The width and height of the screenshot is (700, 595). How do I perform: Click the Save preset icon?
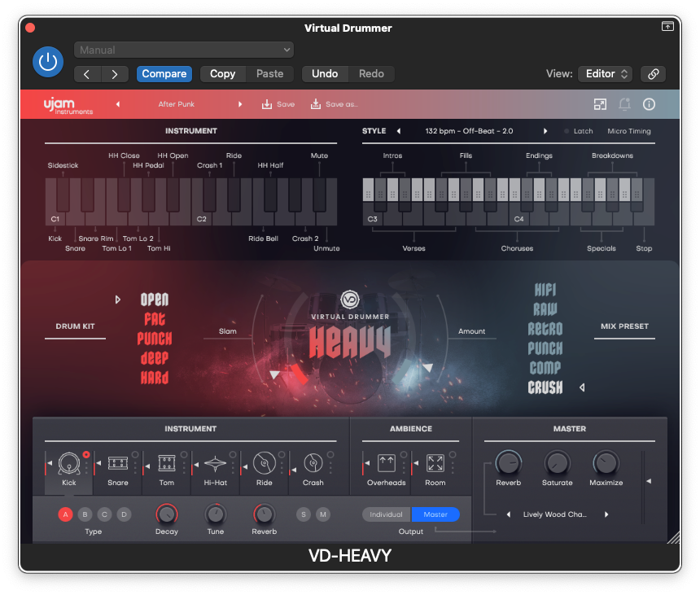point(266,104)
